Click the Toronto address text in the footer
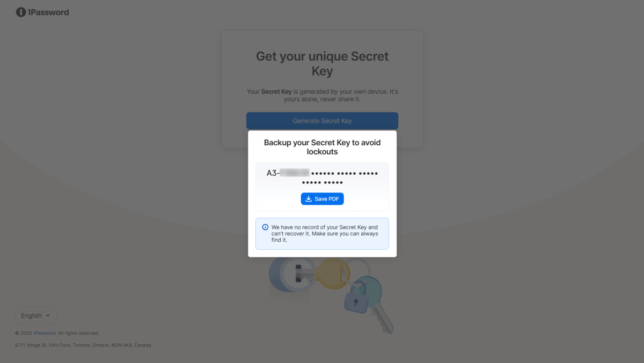The image size is (644, 363). tap(84, 345)
